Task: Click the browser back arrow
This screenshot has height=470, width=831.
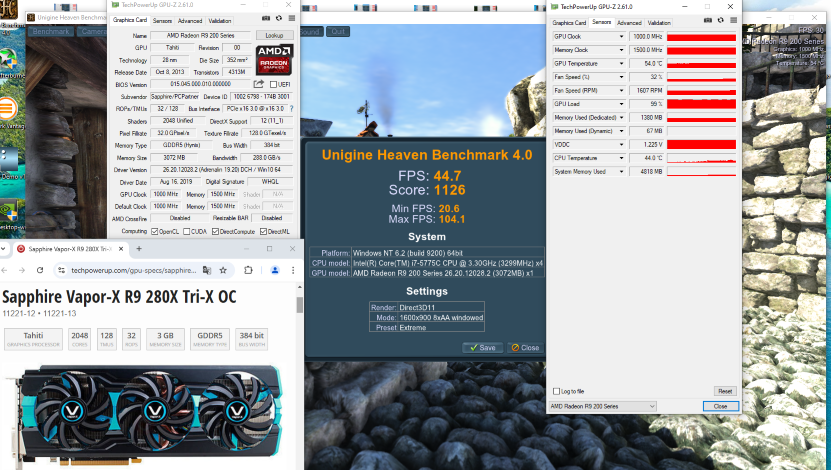Action: pos(4,270)
